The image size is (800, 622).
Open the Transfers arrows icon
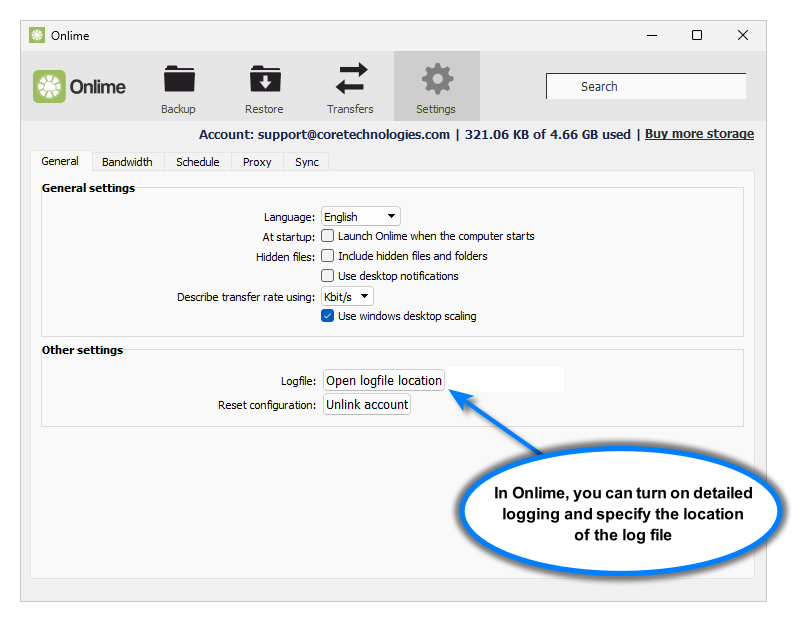(350, 80)
